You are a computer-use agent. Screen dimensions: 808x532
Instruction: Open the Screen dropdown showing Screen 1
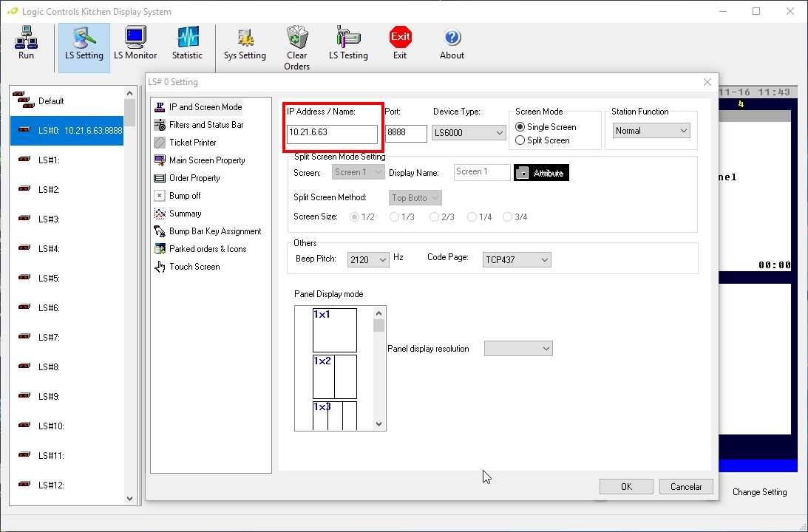pyautogui.click(x=358, y=172)
